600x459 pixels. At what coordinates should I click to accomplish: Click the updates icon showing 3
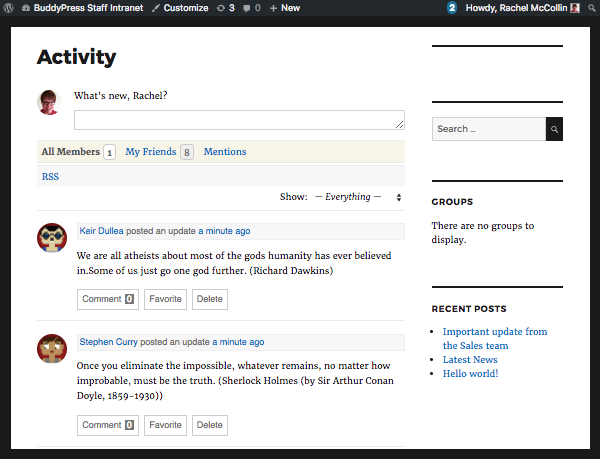tap(226, 8)
